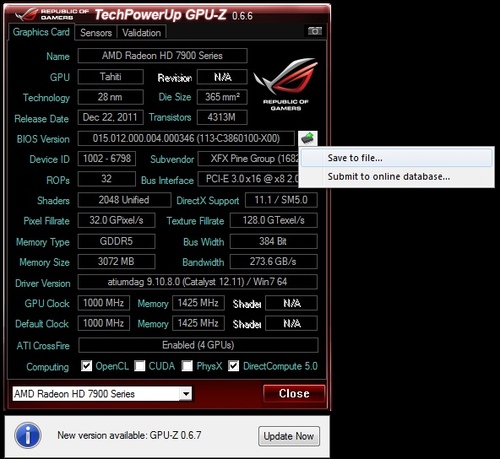Toggle the DirectCompute 5.0 checkbox

pyautogui.click(x=233, y=366)
